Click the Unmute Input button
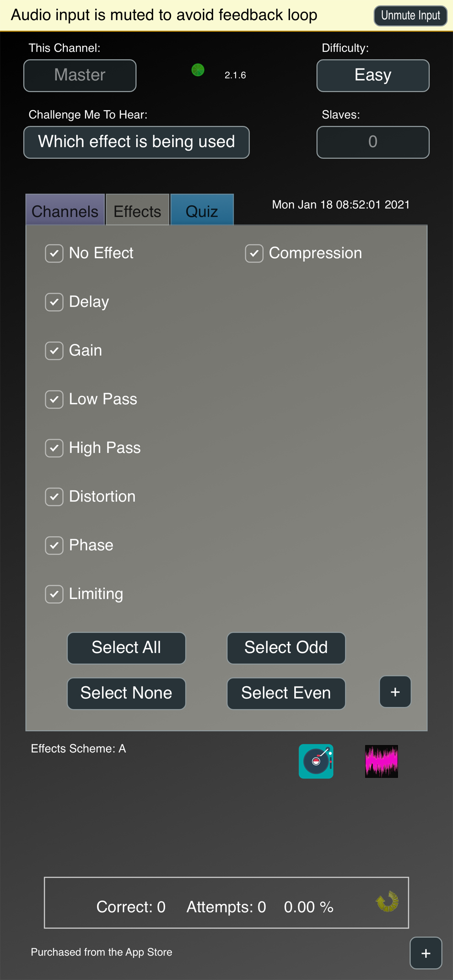 410,16
